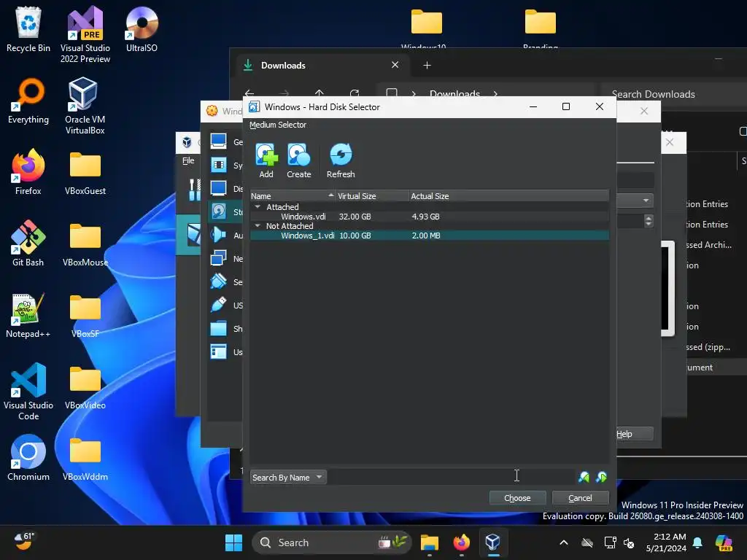
Task: Show hidden tray icons chevron
Action: tap(564, 542)
